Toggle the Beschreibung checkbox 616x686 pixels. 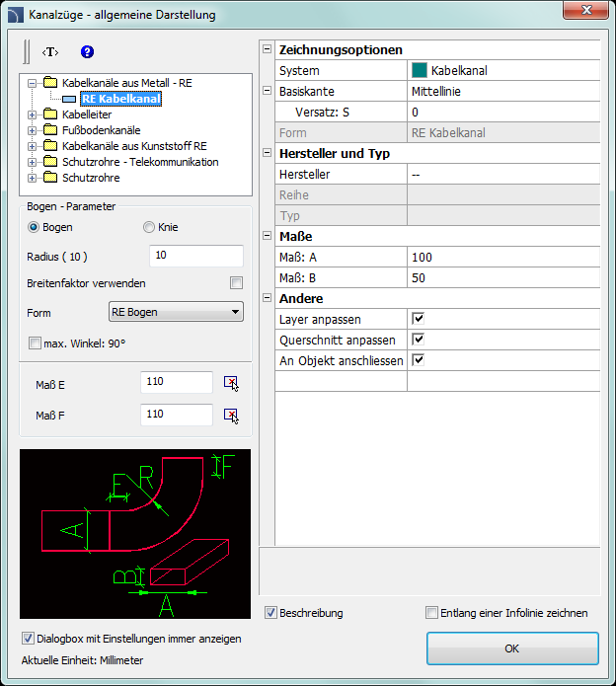click(271, 613)
